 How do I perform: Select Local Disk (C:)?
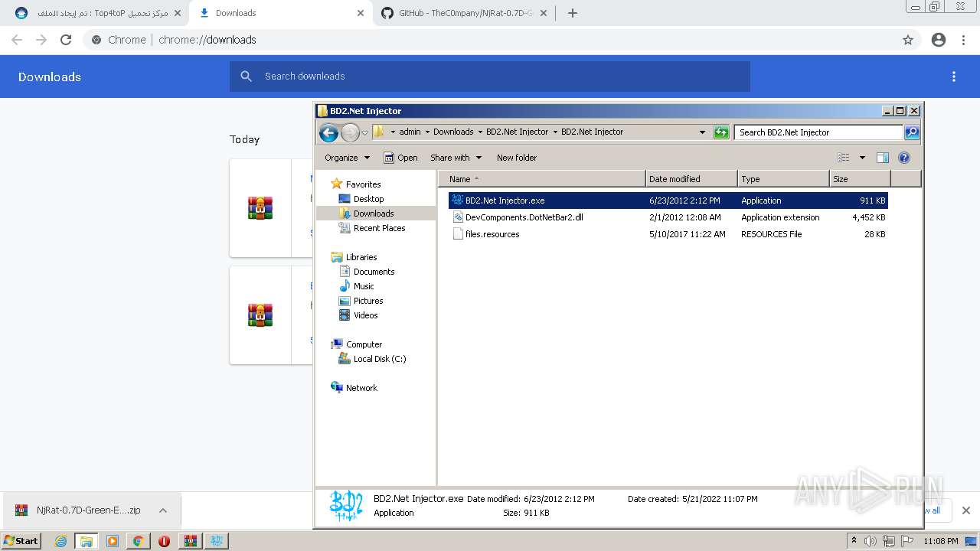380,359
